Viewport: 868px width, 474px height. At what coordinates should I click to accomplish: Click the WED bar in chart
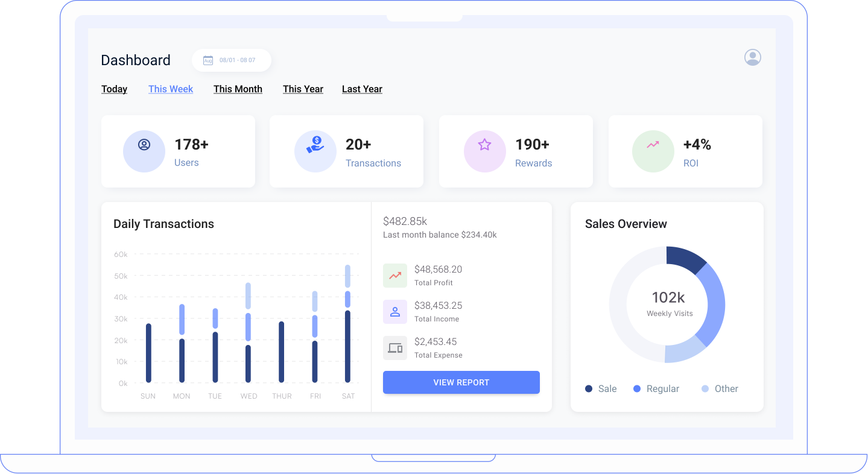pyautogui.click(x=248, y=332)
